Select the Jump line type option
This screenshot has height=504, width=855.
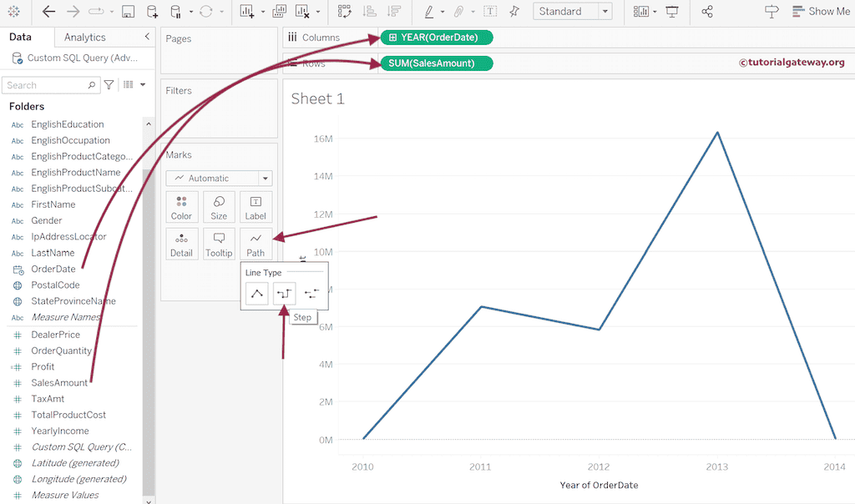[312, 294]
